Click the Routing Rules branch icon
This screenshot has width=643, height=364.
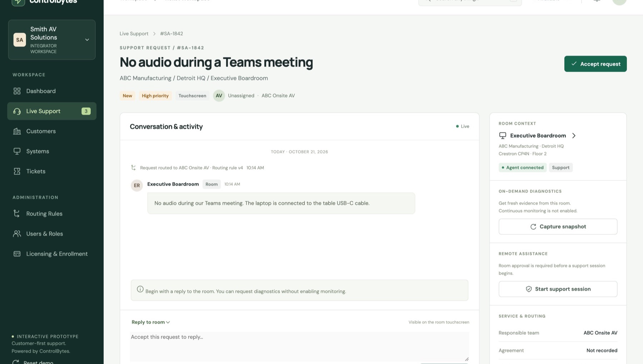point(17,214)
